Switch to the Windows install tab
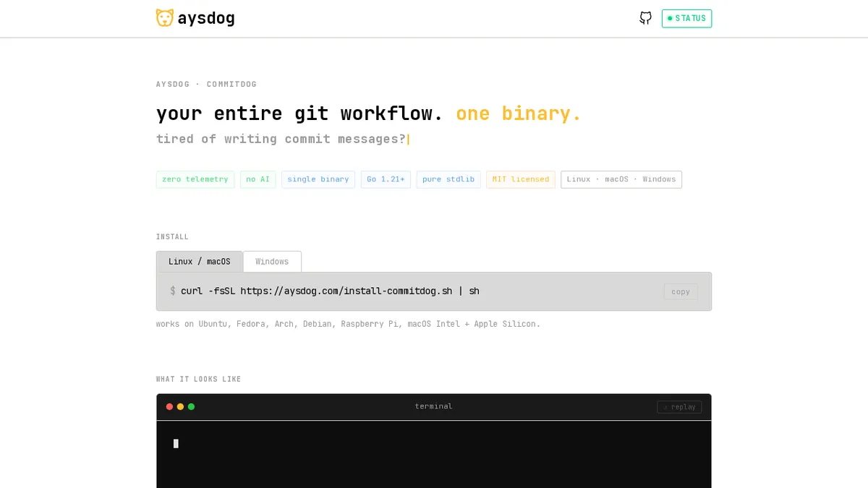This screenshot has width=868, height=488. [x=272, y=262]
